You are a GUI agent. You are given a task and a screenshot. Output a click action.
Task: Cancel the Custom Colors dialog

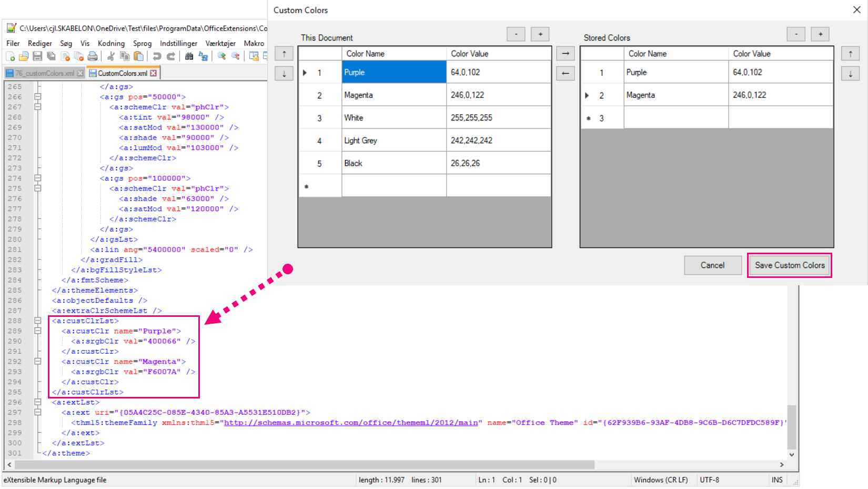[x=713, y=265]
